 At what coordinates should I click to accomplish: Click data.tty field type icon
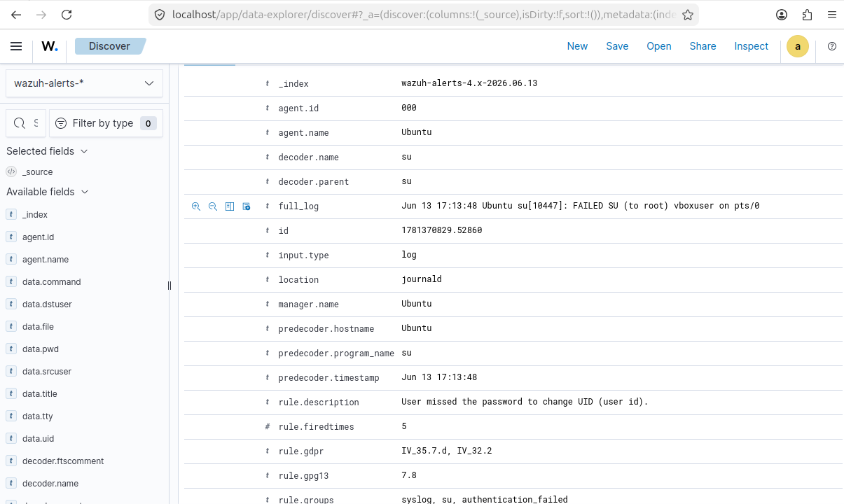(11, 416)
